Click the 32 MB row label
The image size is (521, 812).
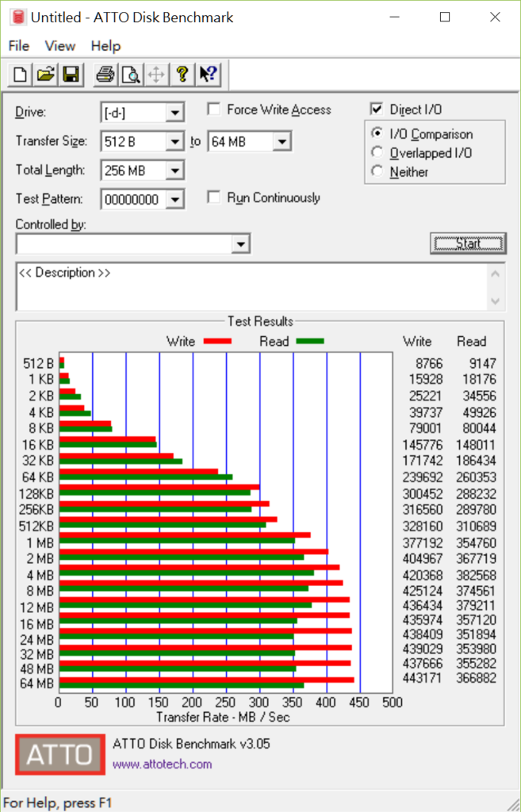coord(36,654)
